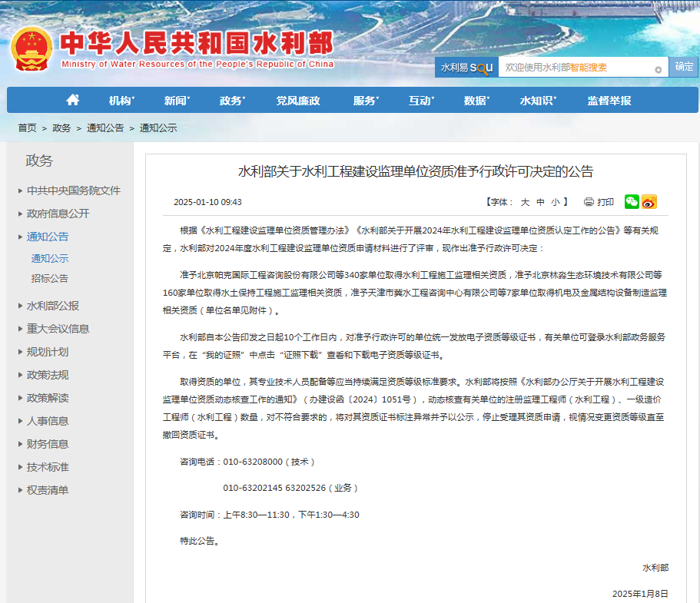Set font size to 小 (small)
Image resolution: width=700 pixels, height=603 pixels.
555,202
